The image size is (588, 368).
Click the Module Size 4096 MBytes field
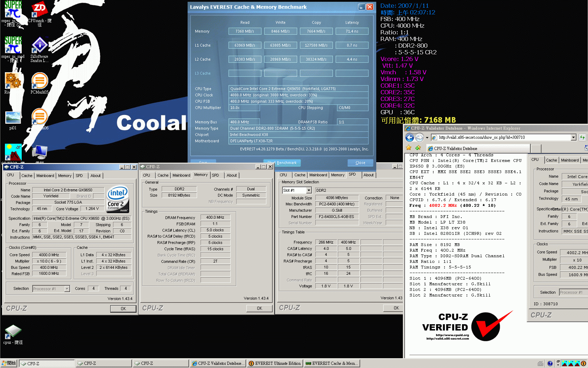337,198
